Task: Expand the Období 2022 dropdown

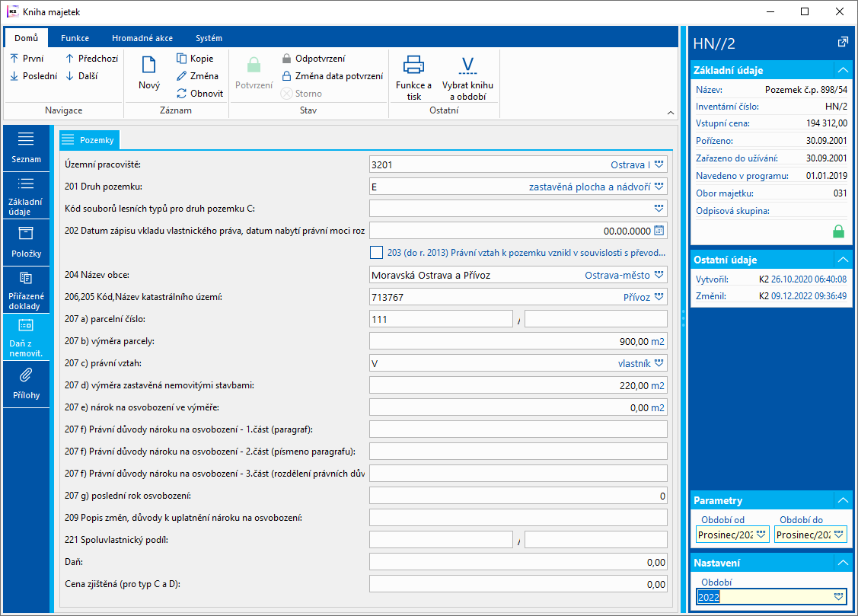Action: tap(838, 597)
